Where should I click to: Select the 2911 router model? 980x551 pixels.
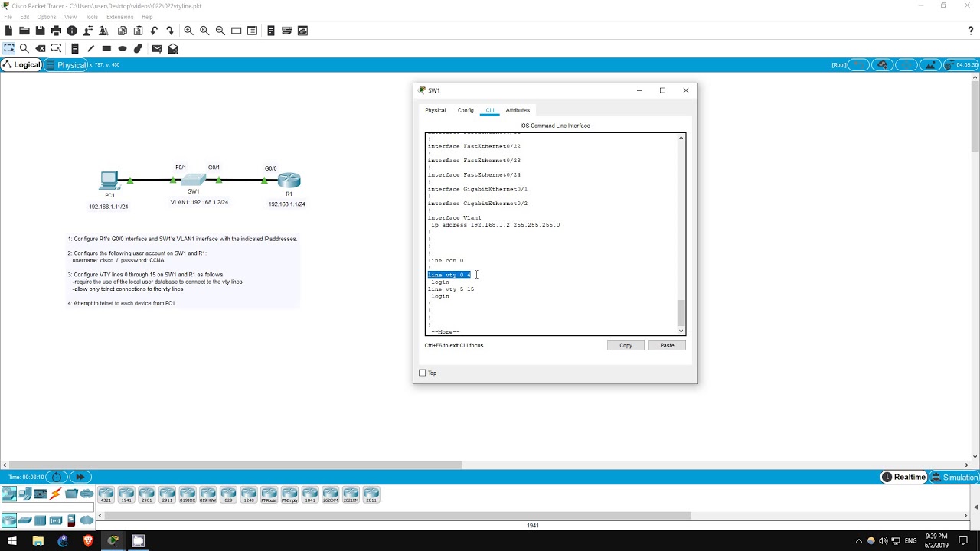[x=167, y=494]
